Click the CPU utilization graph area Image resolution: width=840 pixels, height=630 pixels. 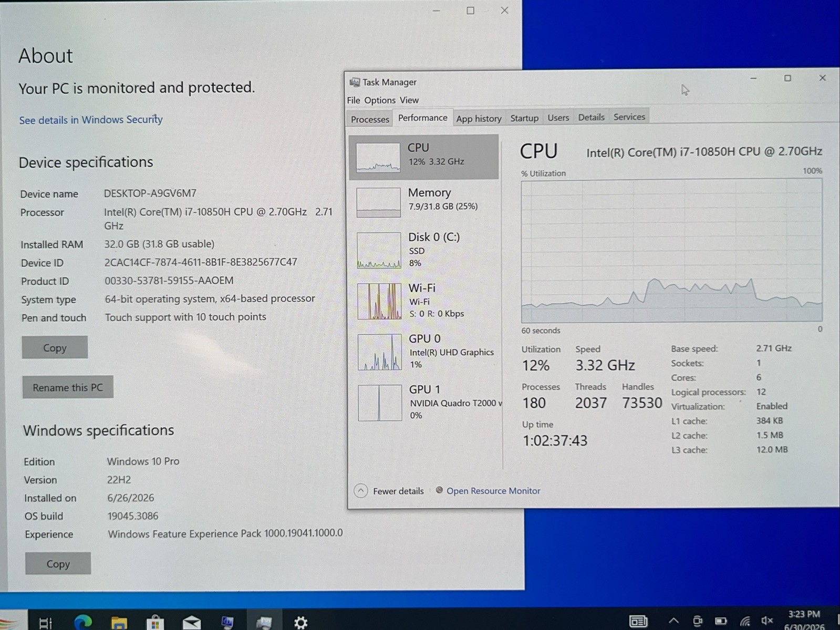tap(671, 251)
